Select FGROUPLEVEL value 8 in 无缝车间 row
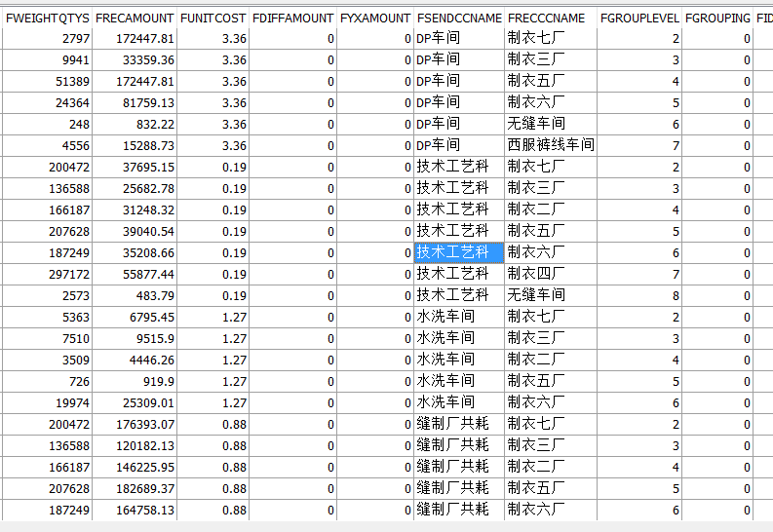The image size is (773, 532). pos(639,295)
